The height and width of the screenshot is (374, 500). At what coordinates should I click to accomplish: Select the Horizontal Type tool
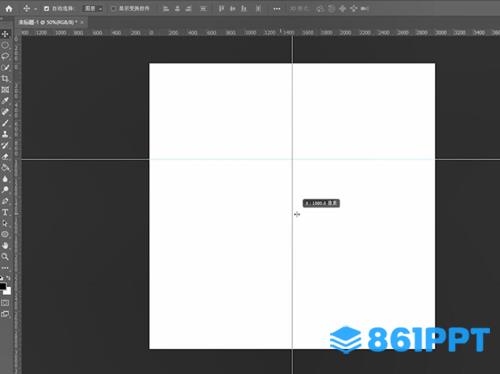click(x=5, y=212)
